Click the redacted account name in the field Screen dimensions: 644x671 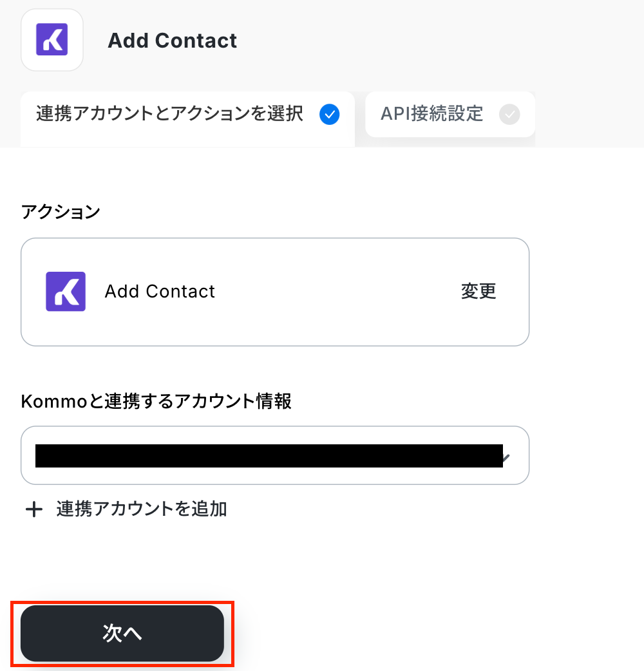(269, 455)
